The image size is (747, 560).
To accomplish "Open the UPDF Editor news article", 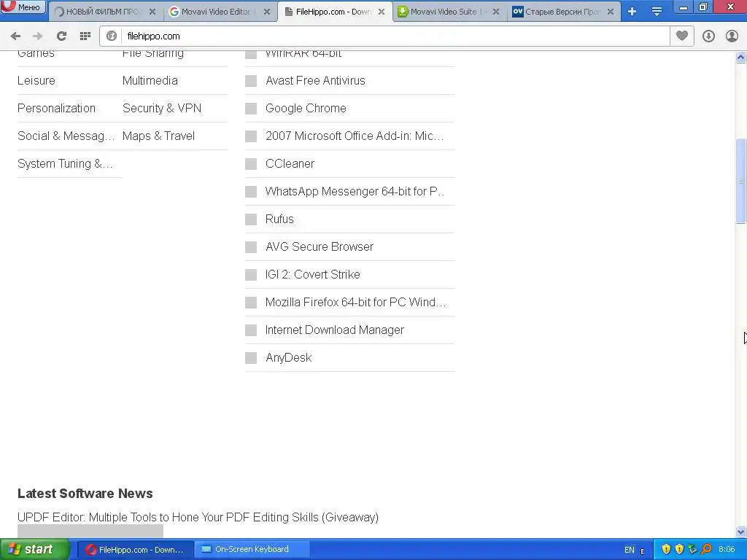I will (198, 517).
